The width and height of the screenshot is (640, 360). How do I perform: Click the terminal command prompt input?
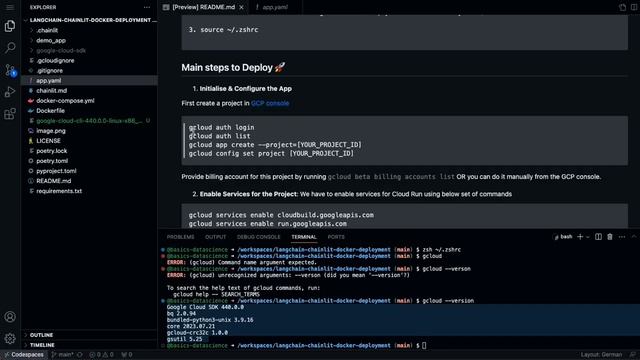click(x=424, y=345)
